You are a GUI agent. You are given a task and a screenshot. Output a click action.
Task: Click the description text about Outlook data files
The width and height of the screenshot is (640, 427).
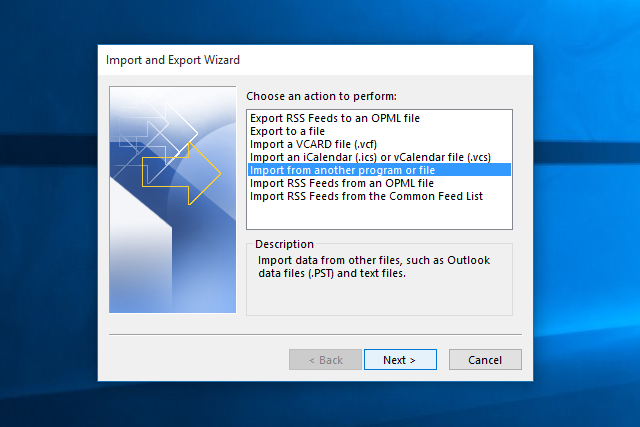[x=373, y=267]
